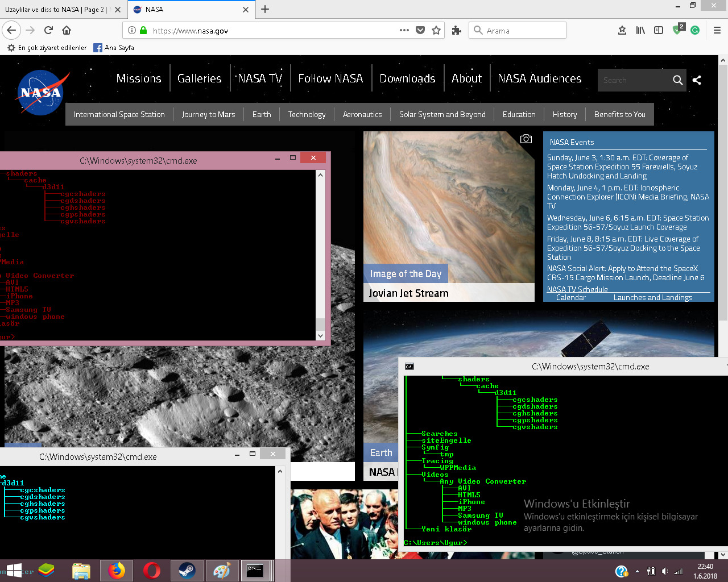Click the volume icon in system tray
This screenshot has width=728, height=582.
point(665,571)
